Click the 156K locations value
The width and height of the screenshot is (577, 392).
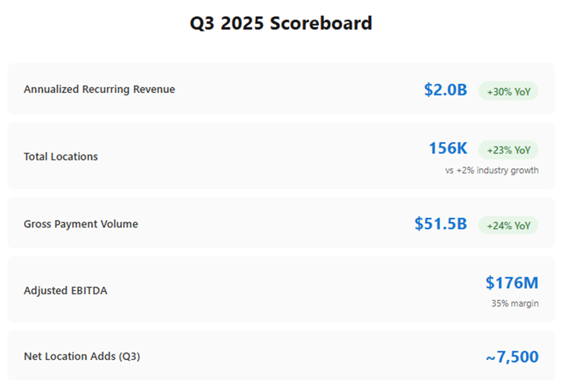(x=448, y=148)
